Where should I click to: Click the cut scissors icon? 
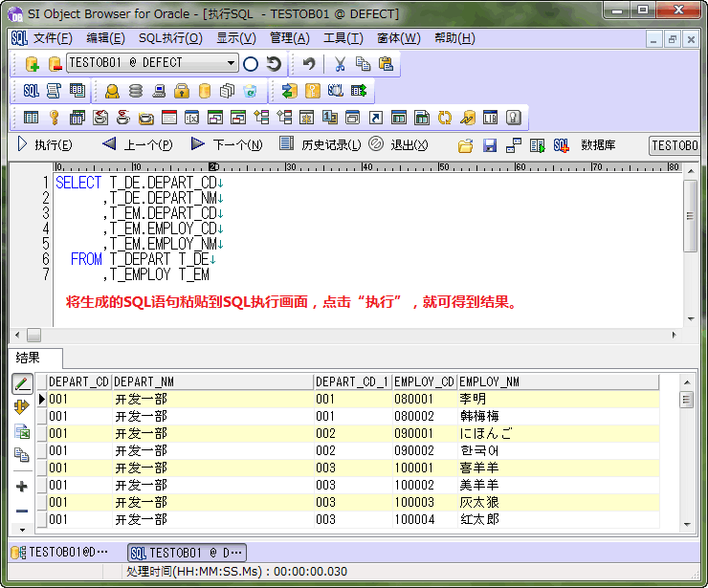pos(340,64)
